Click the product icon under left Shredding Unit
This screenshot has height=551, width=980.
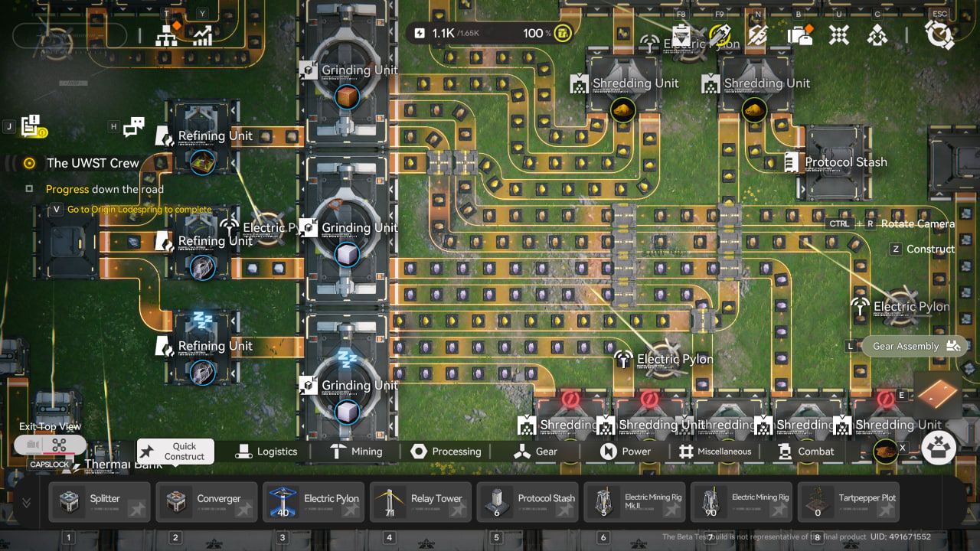623,110
